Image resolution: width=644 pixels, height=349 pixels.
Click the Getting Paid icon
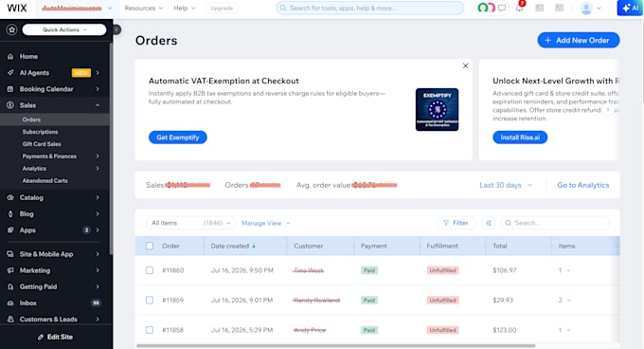tap(10, 286)
